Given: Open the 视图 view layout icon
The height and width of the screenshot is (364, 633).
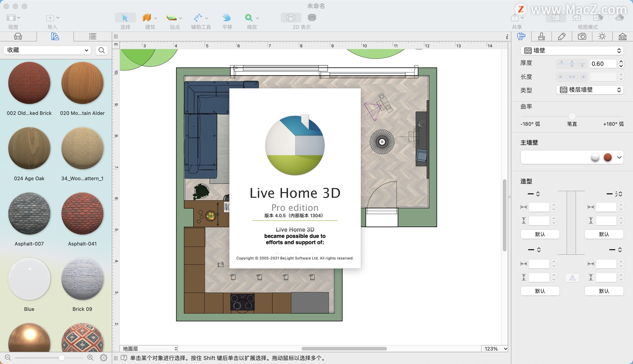Looking at the screenshot, I should point(11,17).
